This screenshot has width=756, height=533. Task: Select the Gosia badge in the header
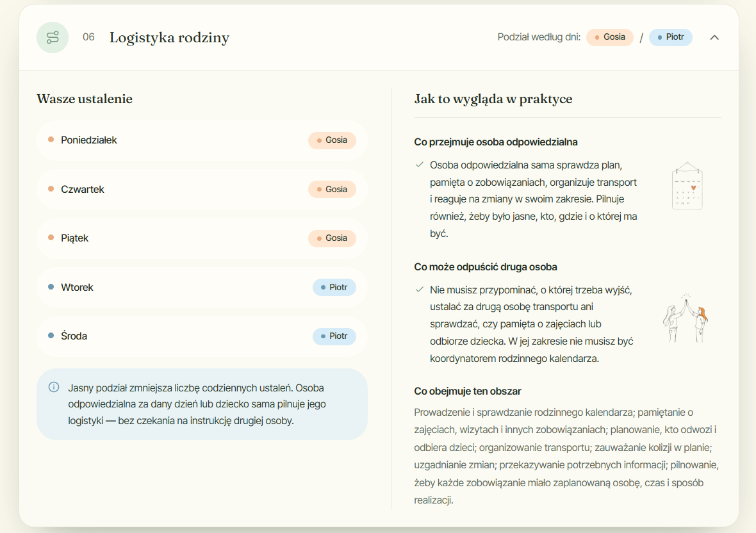click(x=609, y=37)
